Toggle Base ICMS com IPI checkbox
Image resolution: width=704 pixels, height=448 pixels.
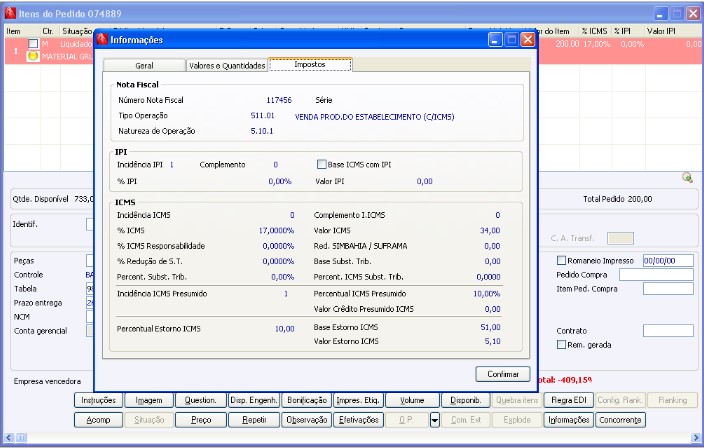click(321, 164)
